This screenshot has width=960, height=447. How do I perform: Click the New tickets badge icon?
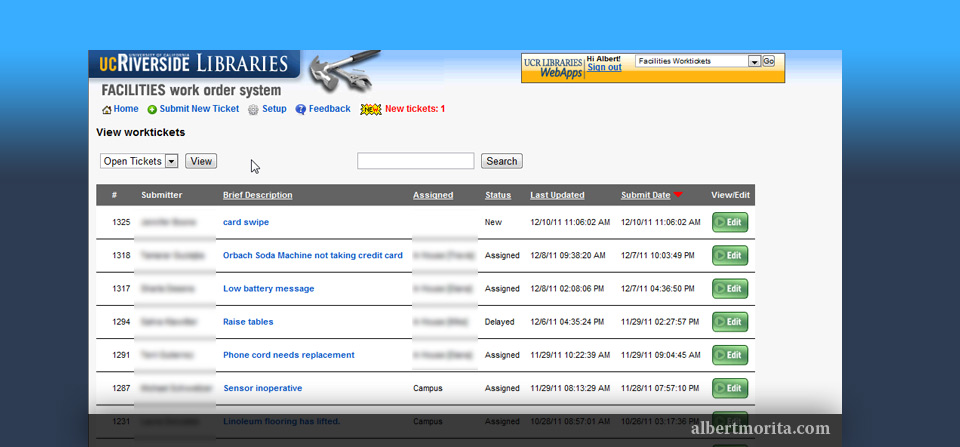coord(370,109)
